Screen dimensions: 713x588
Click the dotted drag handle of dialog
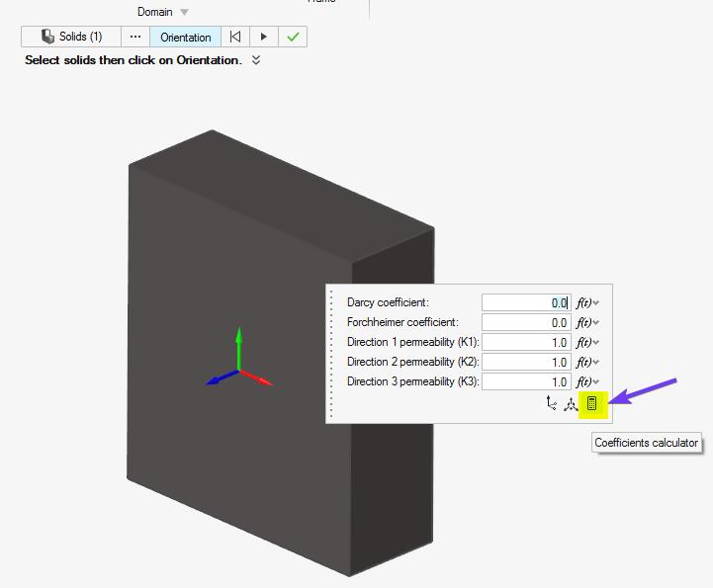pyautogui.click(x=331, y=353)
